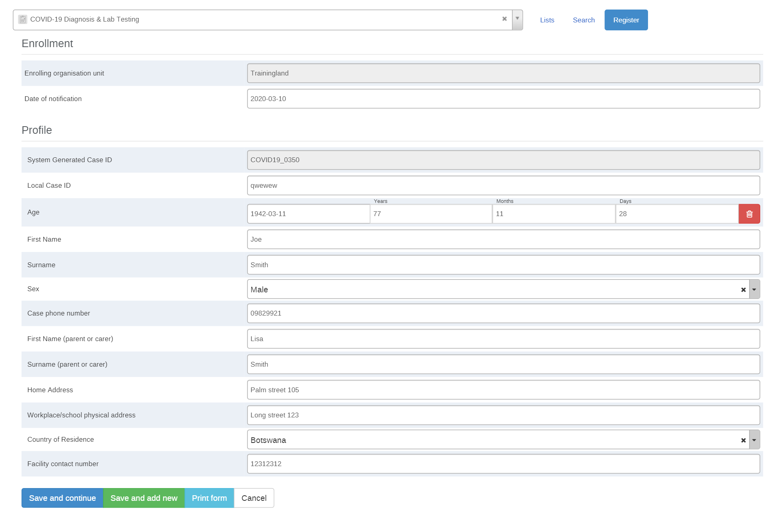779x532 pixels.
Task: Select the First Name field containing Joe
Action: click(503, 239)
